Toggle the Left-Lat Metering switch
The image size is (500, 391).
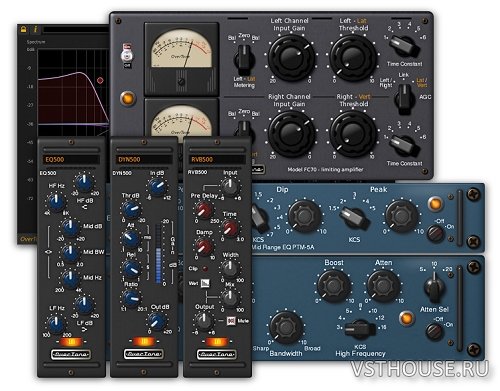[244, 58]
